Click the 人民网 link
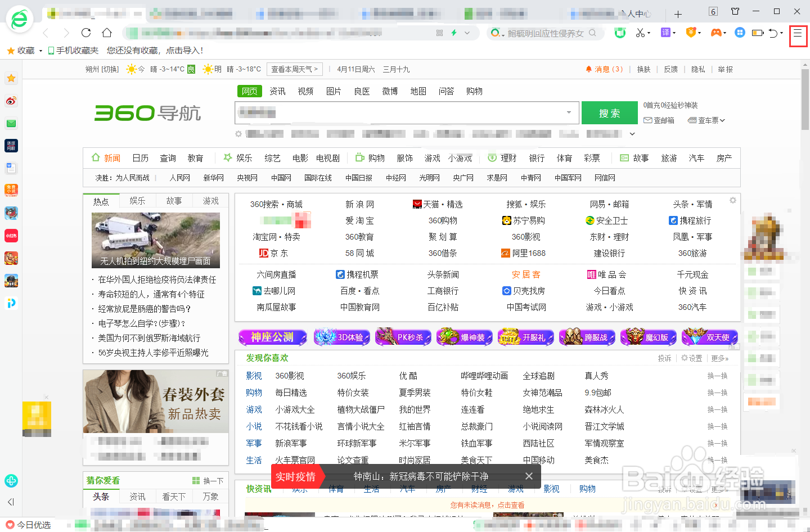 180,178
